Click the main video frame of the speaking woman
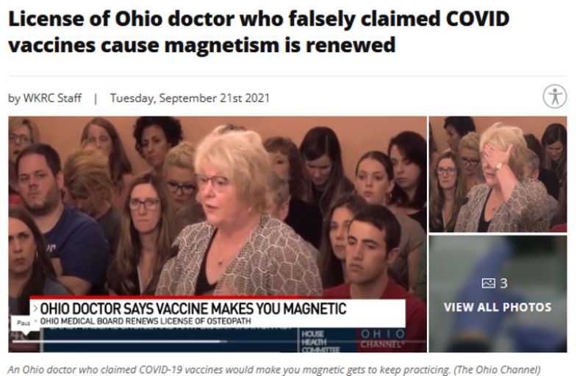Screen dimensions: 588x376 pyautogui.click(x=218, y=234)
